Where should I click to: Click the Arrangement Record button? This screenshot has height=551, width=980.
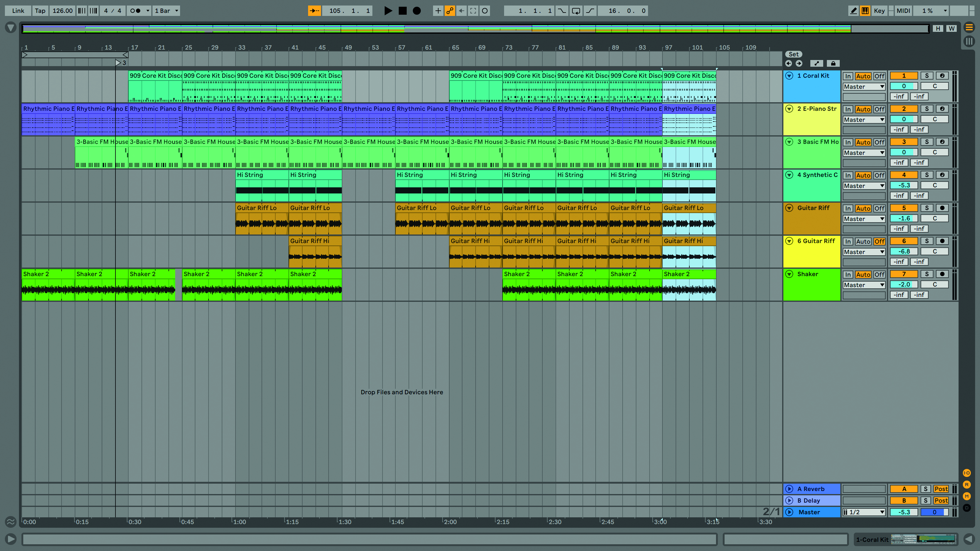click(417, 11)
